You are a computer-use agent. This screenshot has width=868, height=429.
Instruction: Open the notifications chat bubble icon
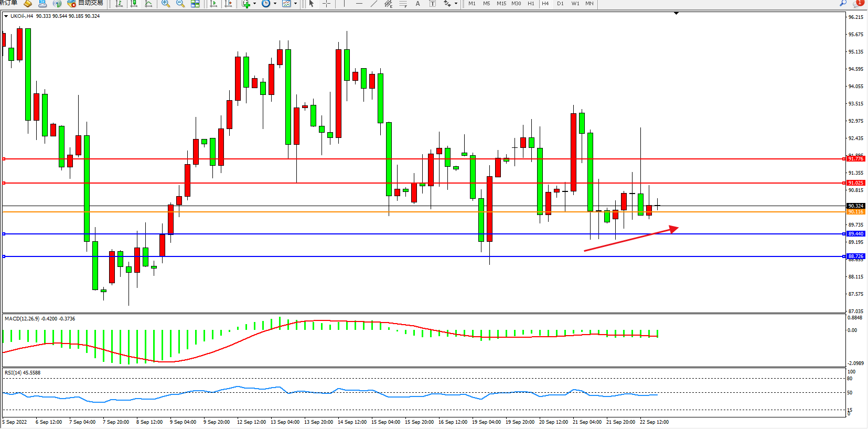click(858, 3)
